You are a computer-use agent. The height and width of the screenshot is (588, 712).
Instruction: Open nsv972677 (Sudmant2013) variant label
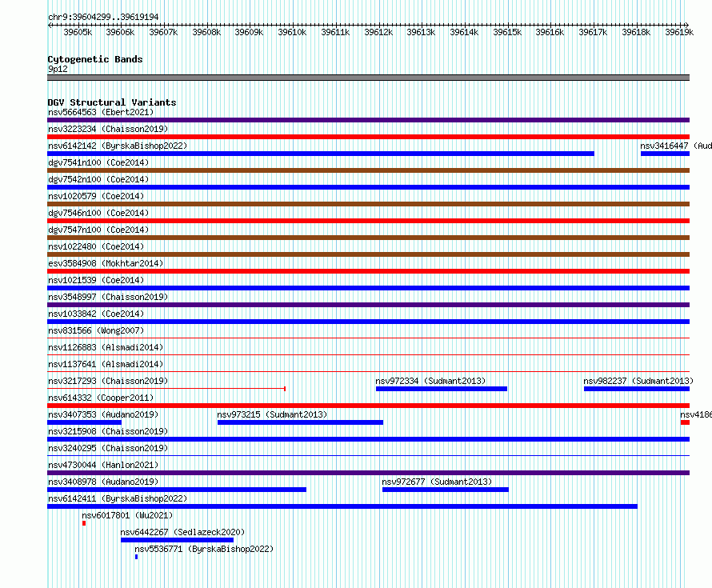click(437, 482)
